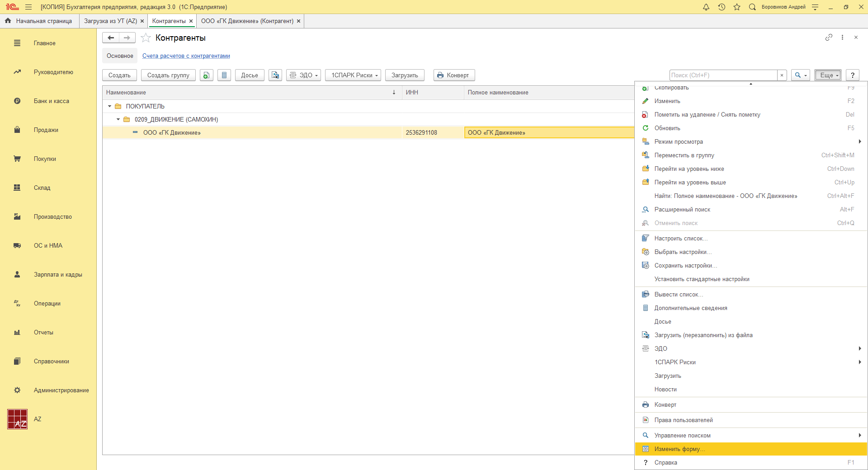
Task: Add Контрагенты to favorites with star
Action: pos(146,38)
